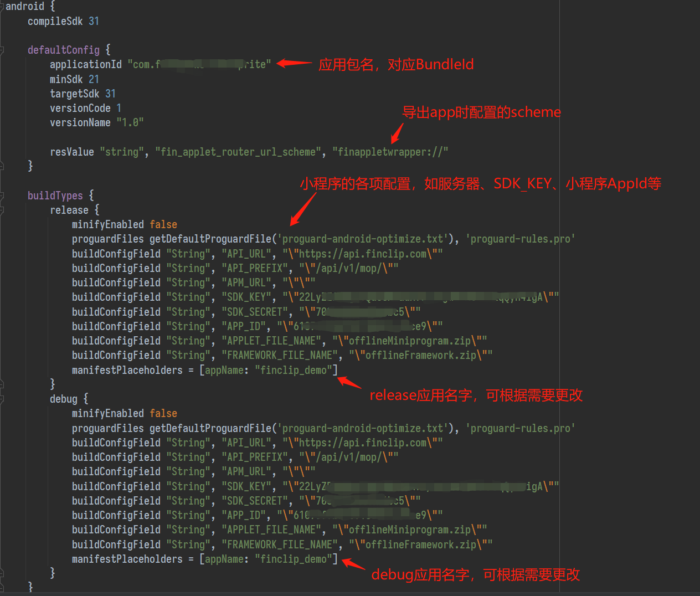Click fold-end marker closing defaultConfig block

2,166
